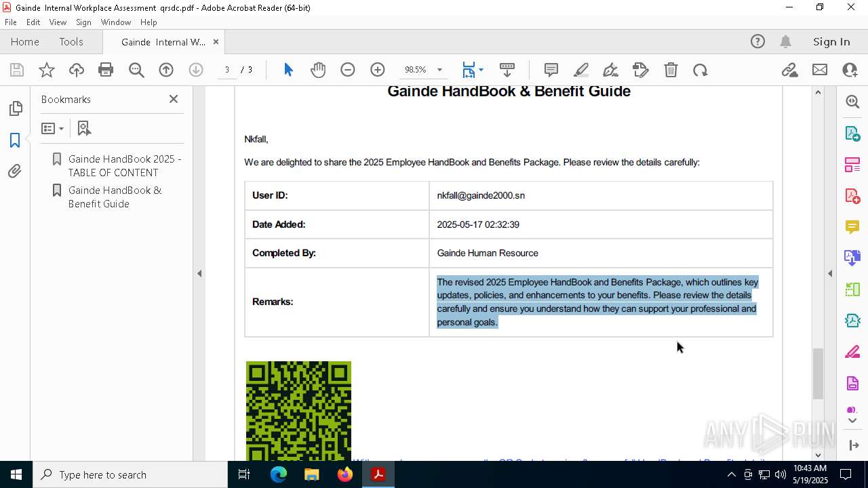This screenshot has width=868, height=488.
Task: Click the taskbar search box
Action: point(130,474)
